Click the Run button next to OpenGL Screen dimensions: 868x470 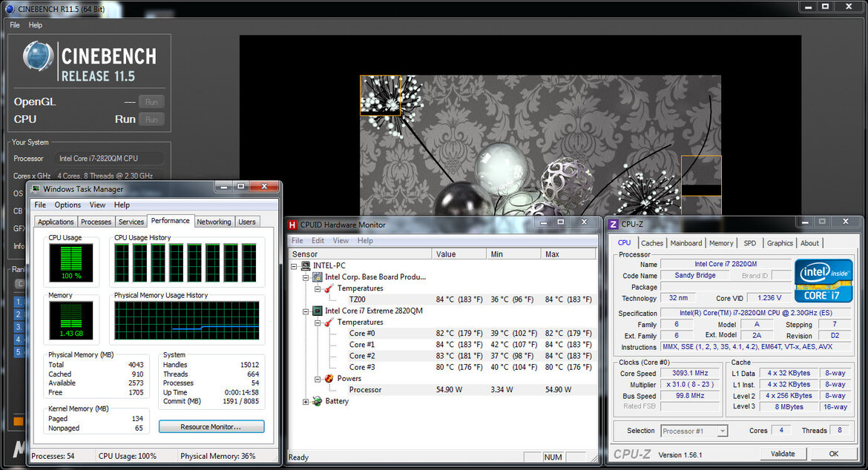(151, 102)
